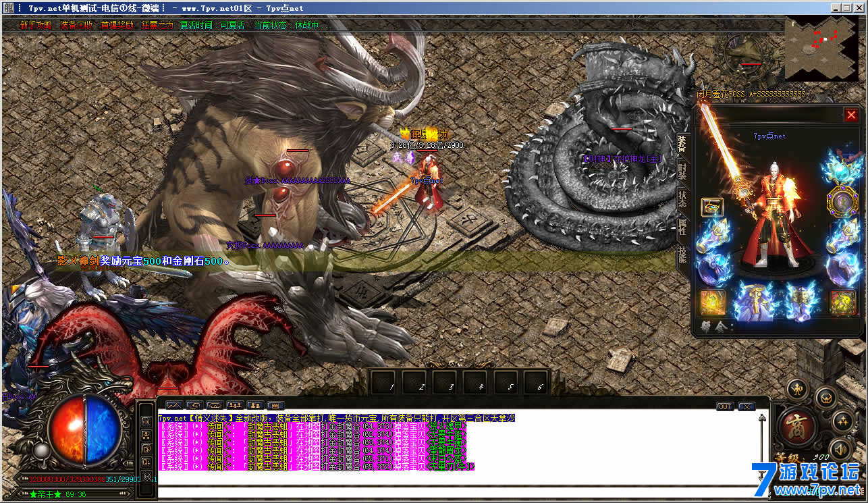Image resolution: width=868 pixels, height=503 pixels.
Task: Select quick-item slot 4
Action: 477,383
